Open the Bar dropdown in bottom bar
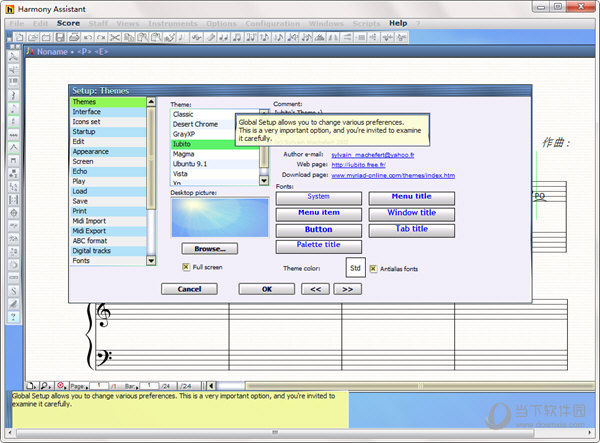600x443 pixels. (x=130, y=386)
